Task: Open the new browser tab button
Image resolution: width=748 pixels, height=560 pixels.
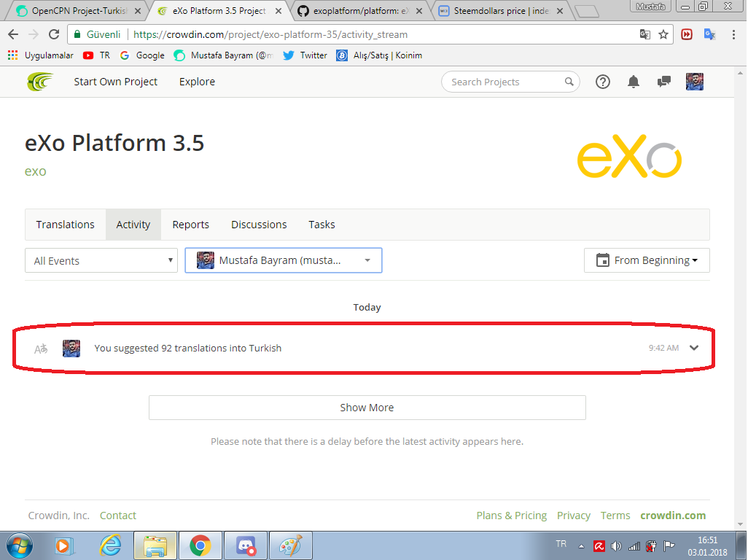Action: point(586,12)
